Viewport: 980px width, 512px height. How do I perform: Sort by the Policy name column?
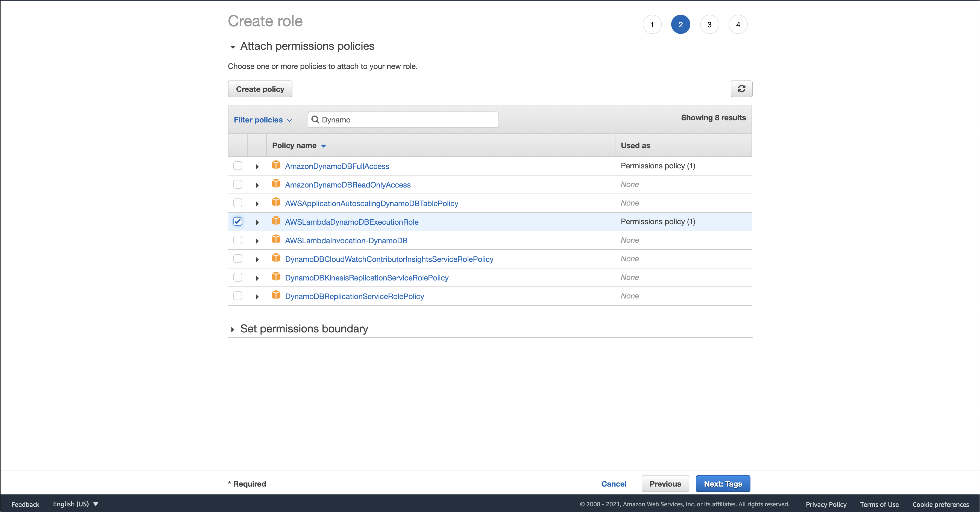coord(299,145)
